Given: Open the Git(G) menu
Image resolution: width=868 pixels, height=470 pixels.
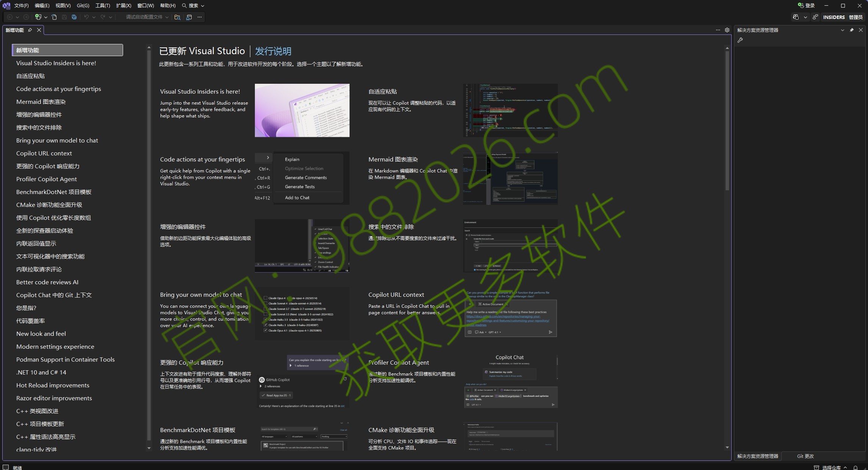Looking at the screenshot, I should [83, 5].
